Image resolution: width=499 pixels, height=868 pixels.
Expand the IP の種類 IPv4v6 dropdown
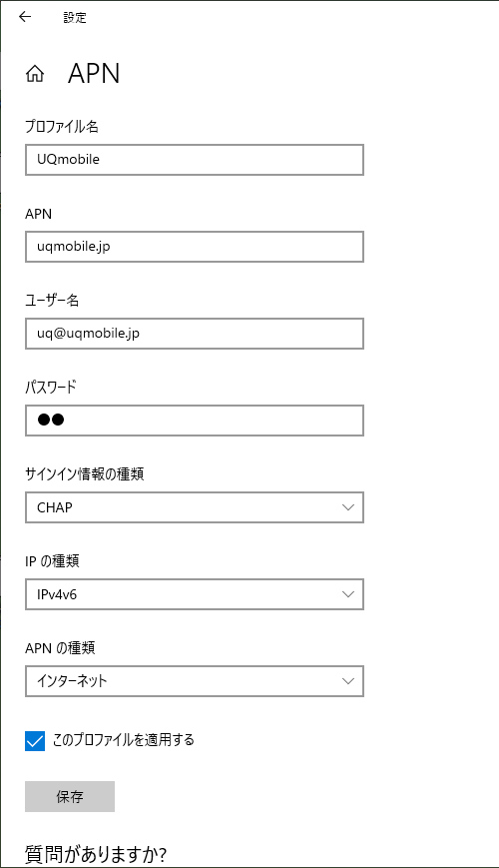[195, 594]
